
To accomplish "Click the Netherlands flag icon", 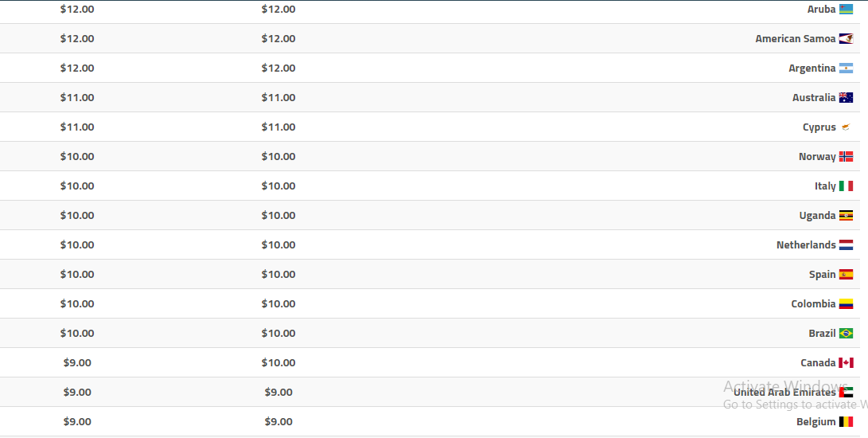I will tap(846, 245).
